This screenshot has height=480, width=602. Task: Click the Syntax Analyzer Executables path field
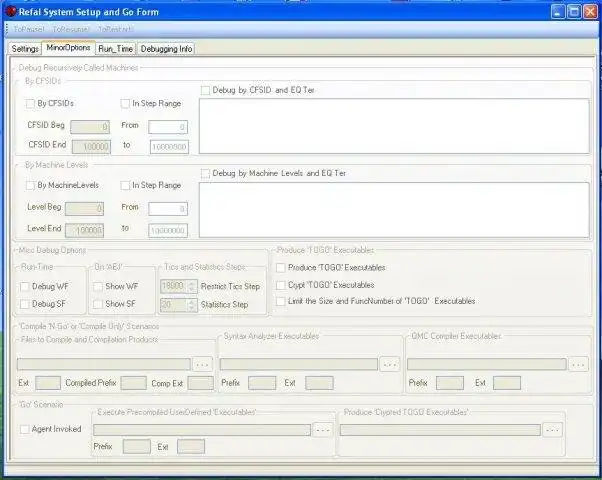(x=299, y=364)
